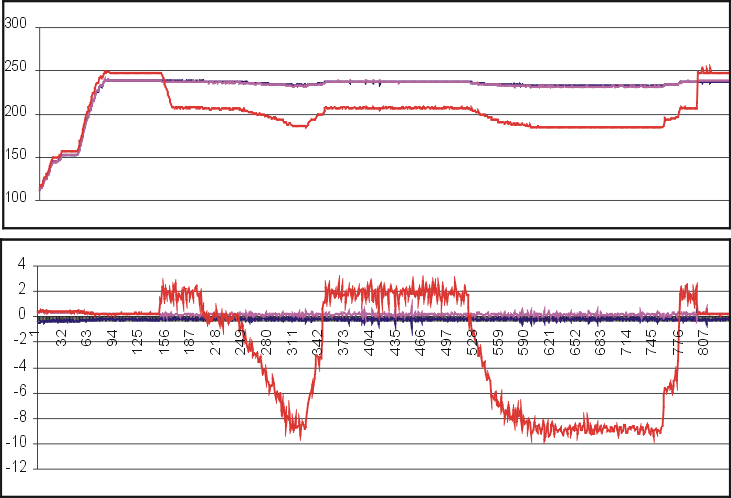Select the 250 y-axis label in the top chart
This screenshot has width=731, height=498.
[x=16, y=71]
